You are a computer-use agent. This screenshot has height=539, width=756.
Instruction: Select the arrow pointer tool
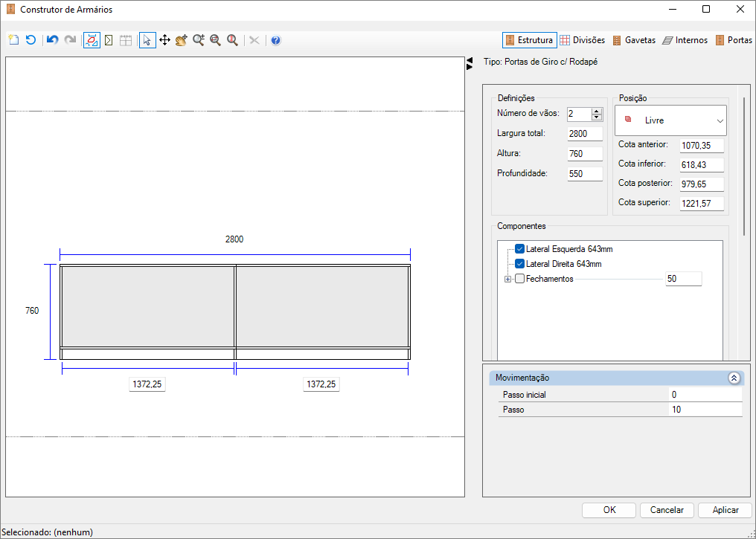[x=147, y=40]
